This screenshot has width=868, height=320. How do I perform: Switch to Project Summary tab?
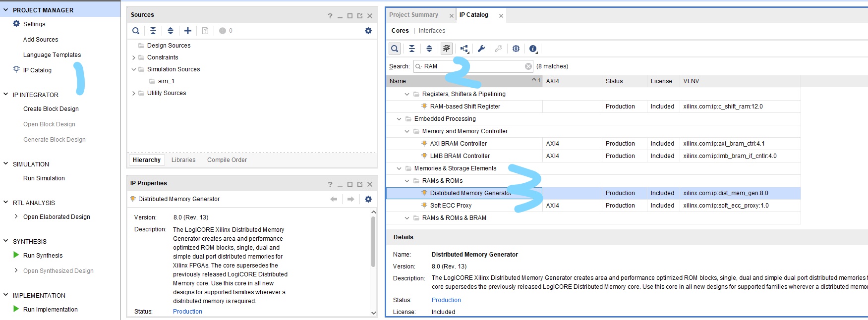[414, 15]
